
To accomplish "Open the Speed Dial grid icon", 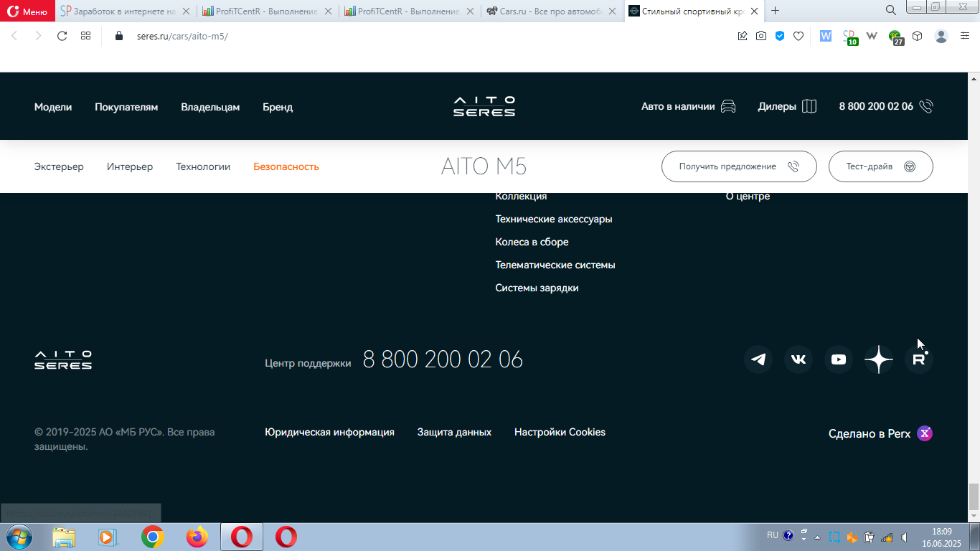I will (85, 36).
